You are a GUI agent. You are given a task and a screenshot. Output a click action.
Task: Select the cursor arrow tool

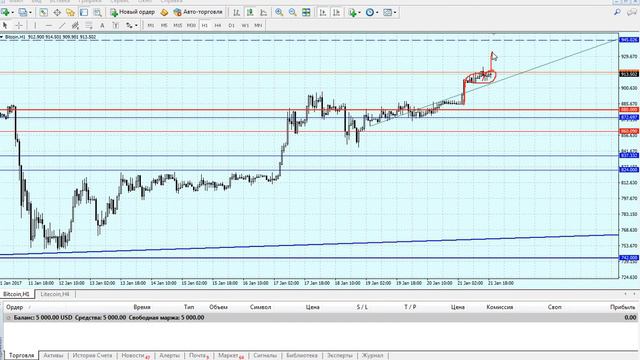point(5,25)
